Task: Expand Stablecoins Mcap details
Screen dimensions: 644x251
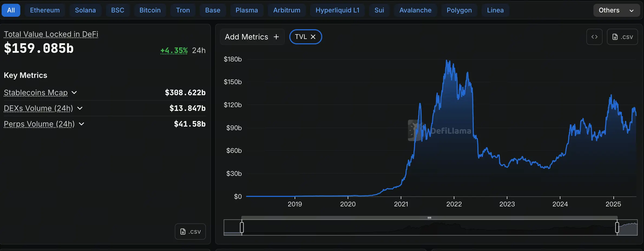Action: coord(74,93)
